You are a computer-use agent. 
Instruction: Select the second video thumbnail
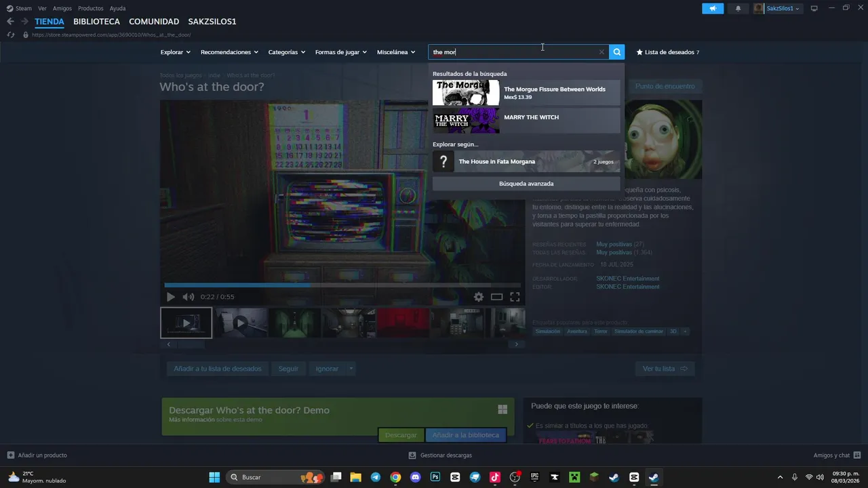tap(240, 323)
